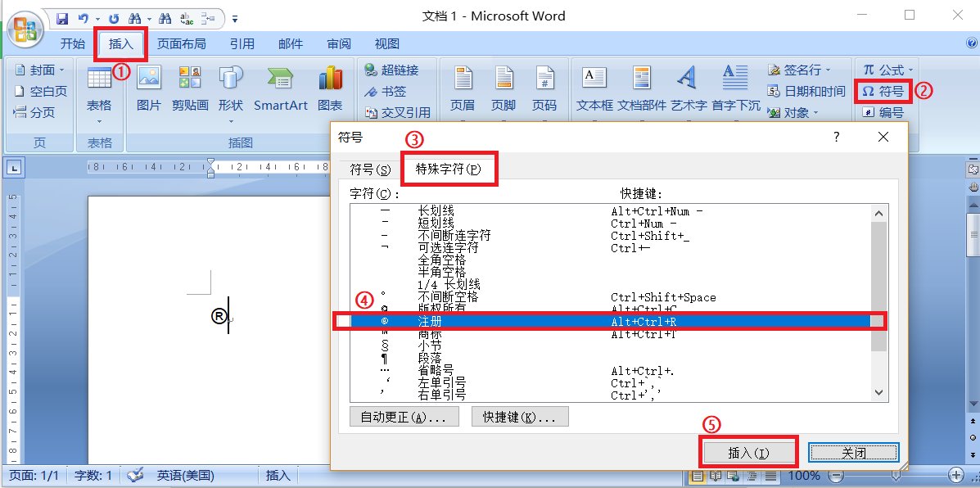Expand the 表格 dropdown arrow
This screenshot has width=980, height=488.
click(x=100, y=120)
